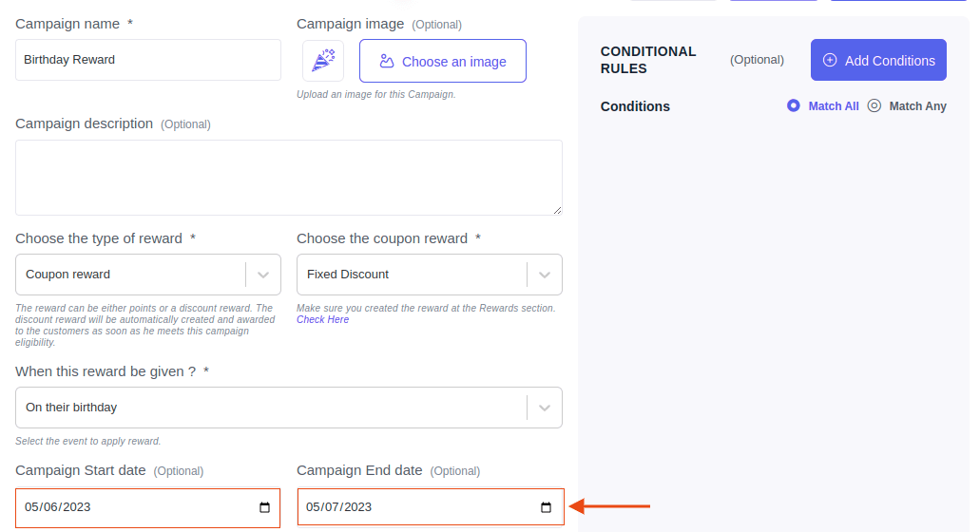Click the plus icon in Add Conditions
This screenshot has width=980, height=532.
point(830,60)
